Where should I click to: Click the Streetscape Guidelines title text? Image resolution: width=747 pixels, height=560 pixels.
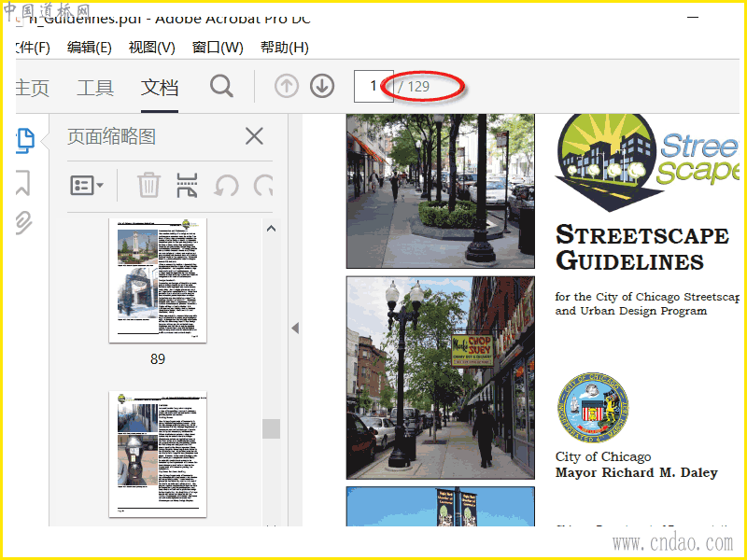(641, 248)
